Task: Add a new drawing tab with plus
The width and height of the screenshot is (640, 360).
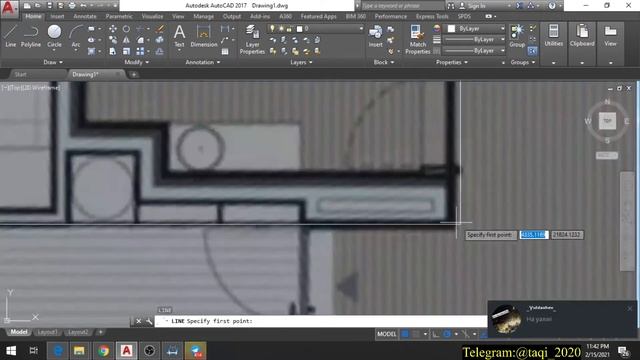Action: [x=133, y=74]
